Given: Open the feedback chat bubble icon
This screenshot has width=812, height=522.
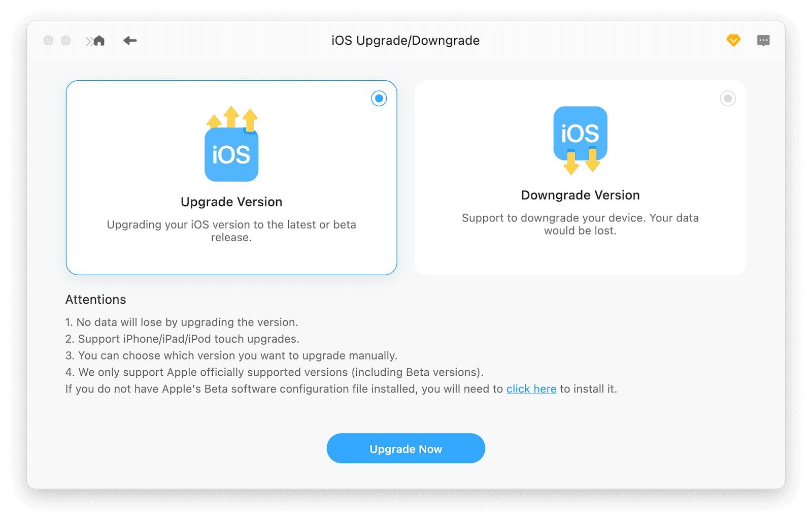Looking at the screenshot, I should pyautogui.click(x=763, y=41).
